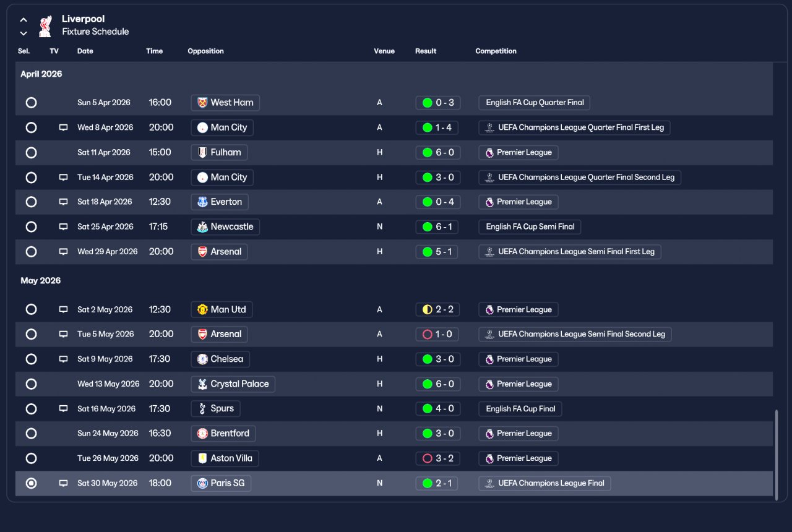This screenshot has height=532, width=792.
Task: Sort by the Venue column header
Action: click(x=384, y=51)
